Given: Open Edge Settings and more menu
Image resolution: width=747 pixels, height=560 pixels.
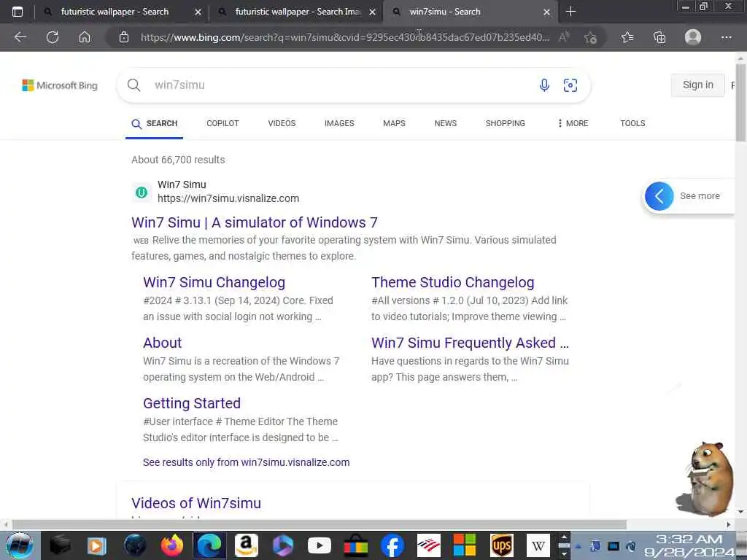Looking at the screenshot, I should click(x=726, y=37).
